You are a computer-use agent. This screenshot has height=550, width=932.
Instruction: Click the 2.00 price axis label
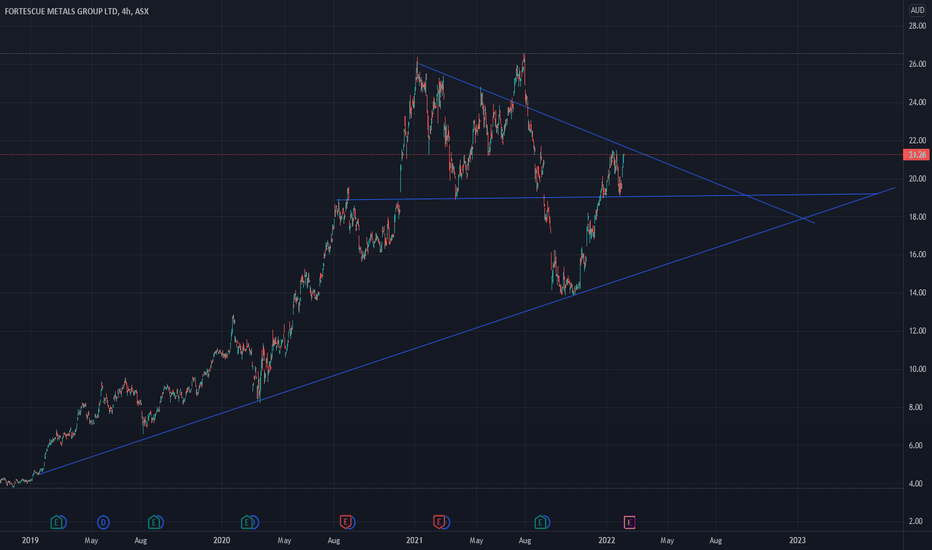pos(917,521)
